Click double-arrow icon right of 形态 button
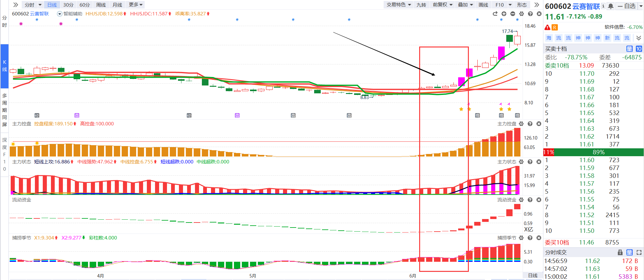The width and height of the screenshot is (644, 280). tap(537, 5)
